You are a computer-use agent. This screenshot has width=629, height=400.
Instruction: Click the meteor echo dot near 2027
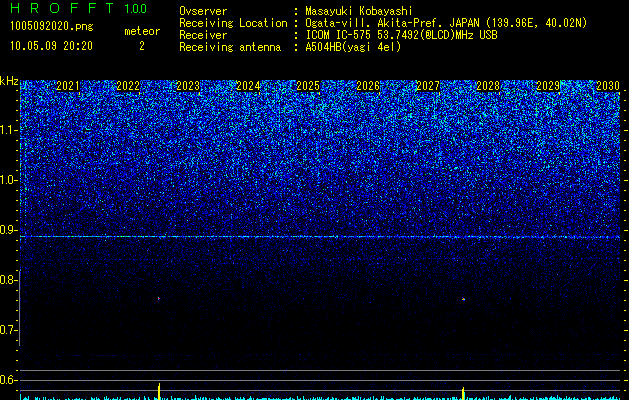463,299
